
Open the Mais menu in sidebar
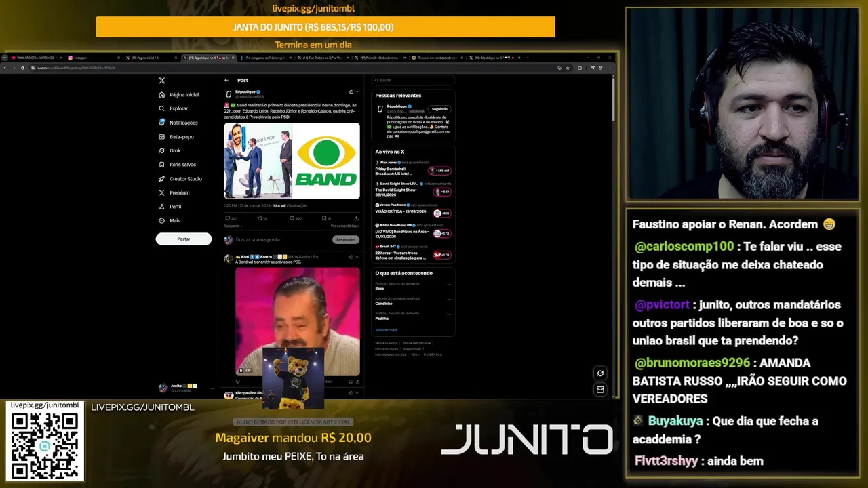pyautogui.click(x=170, y=221)
